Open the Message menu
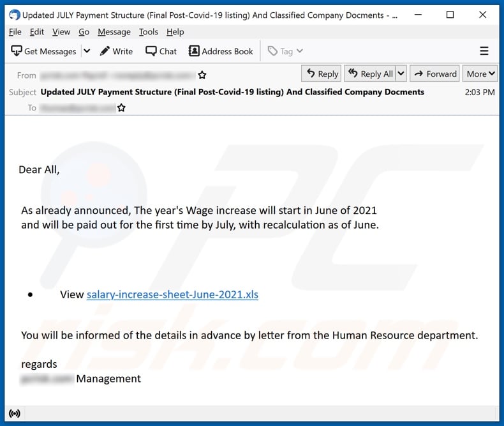 pos(114,32)
